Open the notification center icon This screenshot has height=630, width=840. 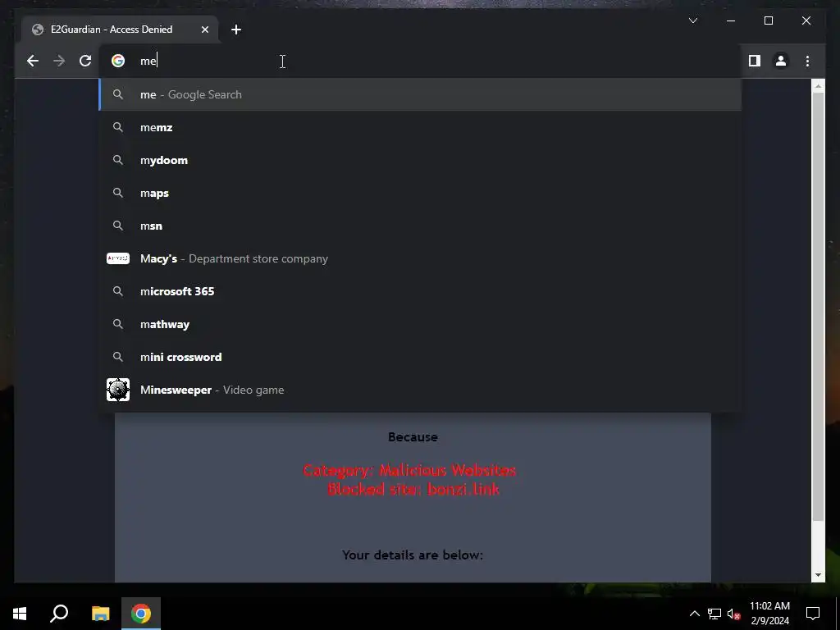(813, 614)
